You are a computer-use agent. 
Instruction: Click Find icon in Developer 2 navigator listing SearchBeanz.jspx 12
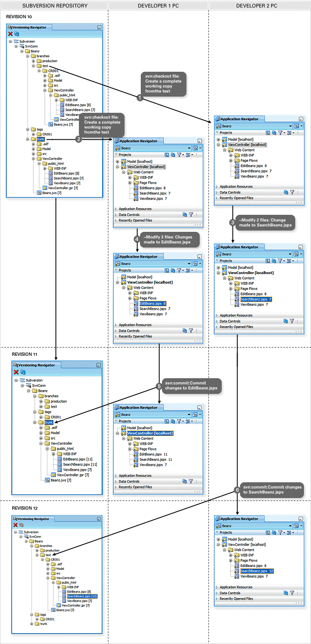click(x=268, y=532)
